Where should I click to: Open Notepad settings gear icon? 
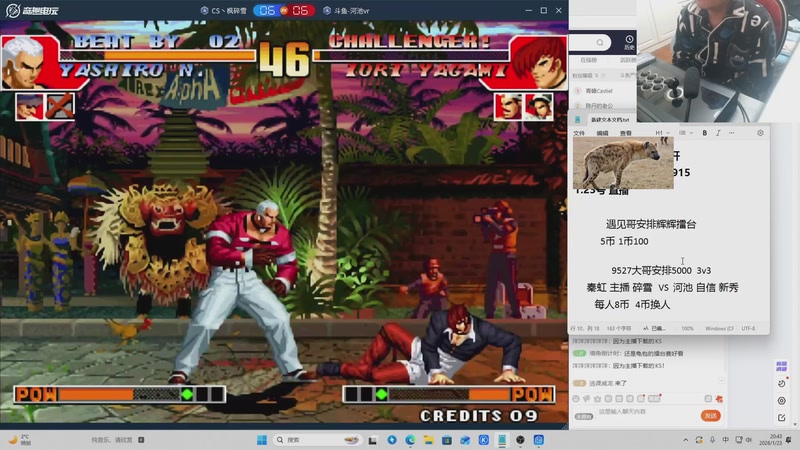tap(760, 133)
